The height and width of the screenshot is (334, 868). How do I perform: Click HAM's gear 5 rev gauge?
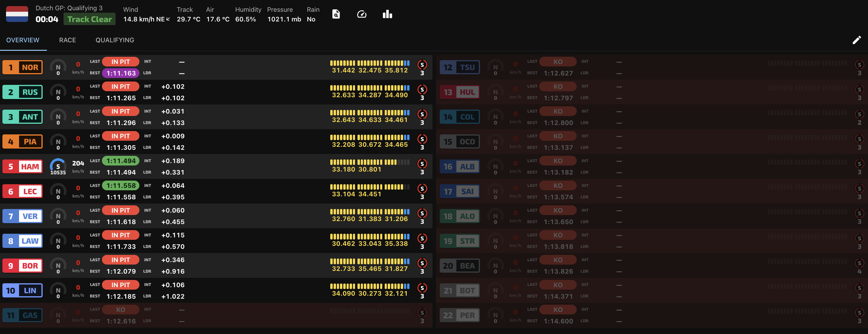pyautogui.click(x=58, y=166)
